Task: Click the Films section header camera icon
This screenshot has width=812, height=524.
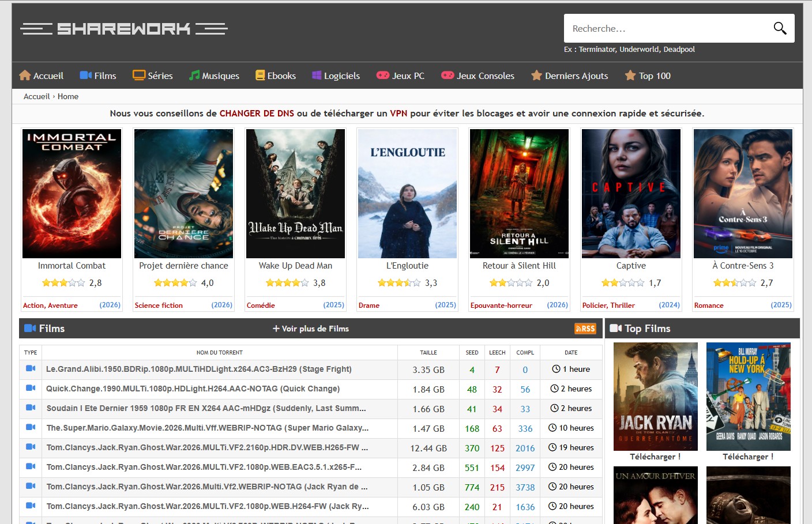Action: tap(30, 328)
